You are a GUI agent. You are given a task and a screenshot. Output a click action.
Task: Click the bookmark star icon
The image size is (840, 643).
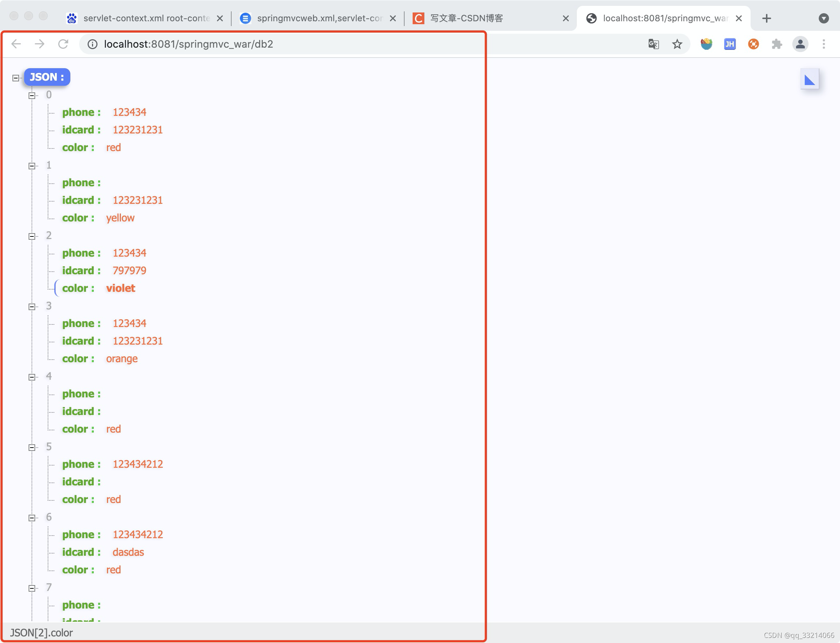click(677, 44)
